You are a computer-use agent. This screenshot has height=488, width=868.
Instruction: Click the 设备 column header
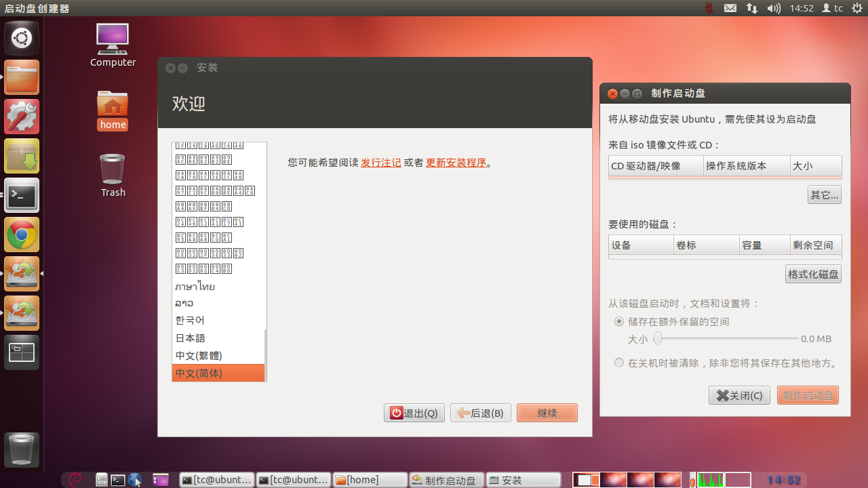[x=641, y=245]
